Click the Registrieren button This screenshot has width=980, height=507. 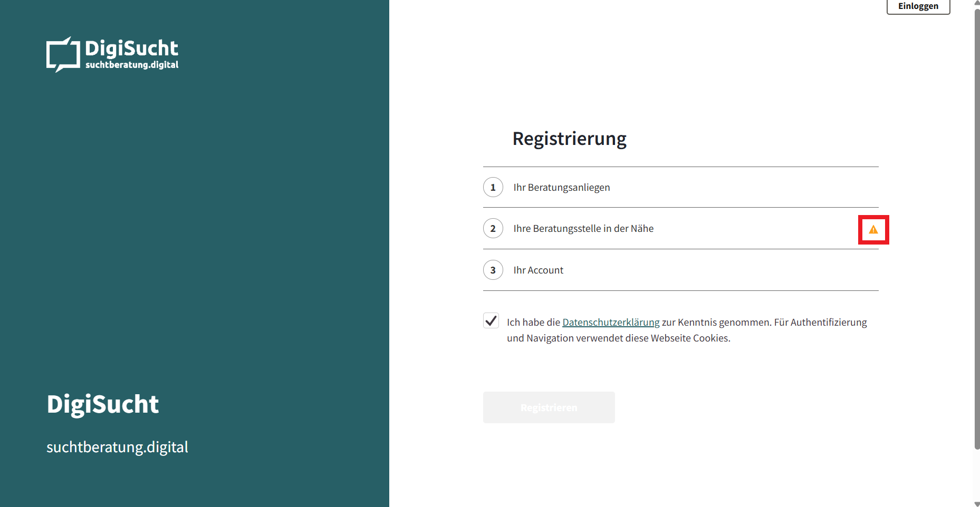click(549, 407)
